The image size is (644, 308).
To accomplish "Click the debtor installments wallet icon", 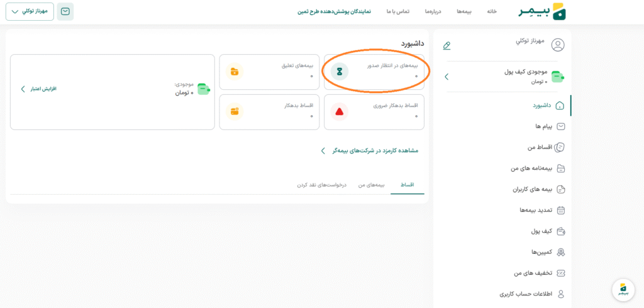I will click(235, 112).
